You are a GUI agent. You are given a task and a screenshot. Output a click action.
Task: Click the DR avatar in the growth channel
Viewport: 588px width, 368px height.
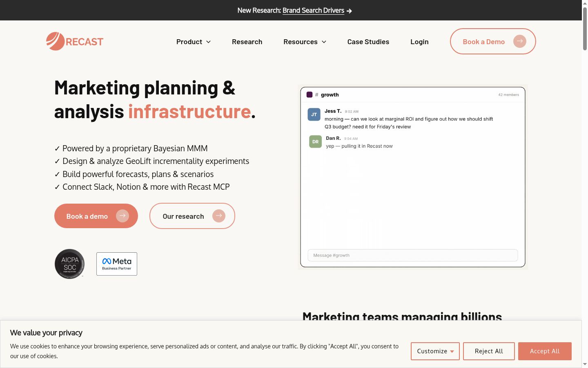pos(316,141)
